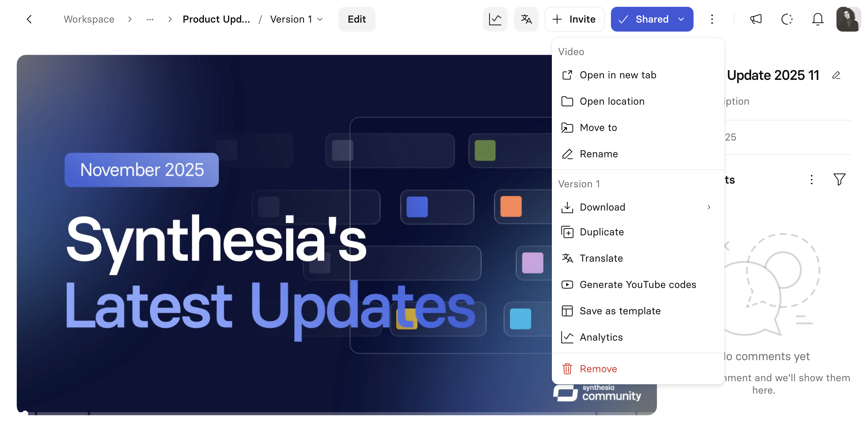Viewport: 868px width, 423px height.
Task: Choose Open location from the menu
Action: point(638,101)
